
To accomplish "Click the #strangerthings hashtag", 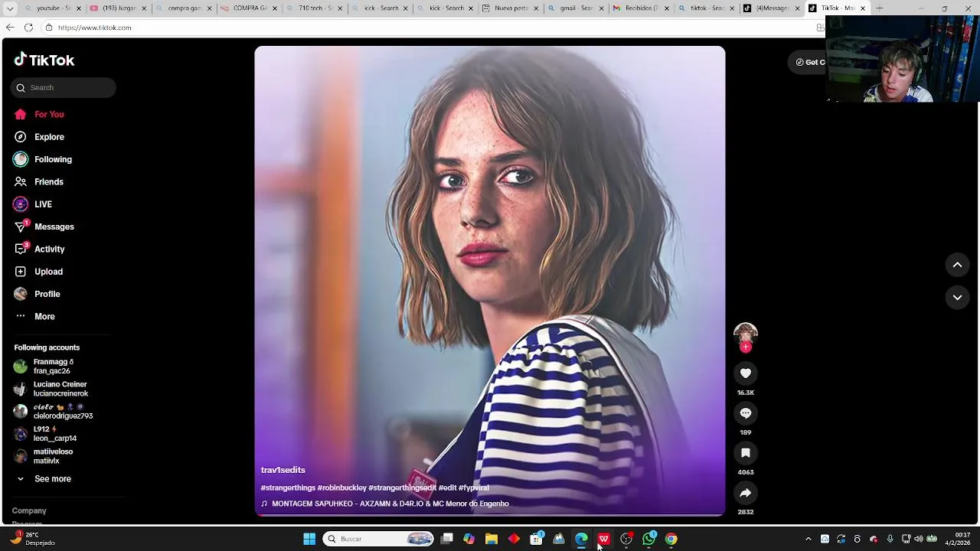I will (x=288, y=487).
